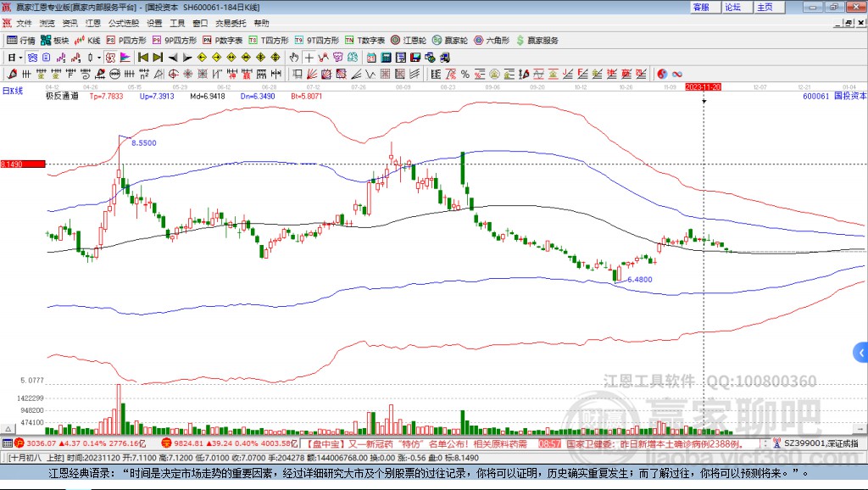This screenshot has width=868, height=490.
Task: Click the Bt=5.8071 indicator value
Action: (x=306, y=96)
